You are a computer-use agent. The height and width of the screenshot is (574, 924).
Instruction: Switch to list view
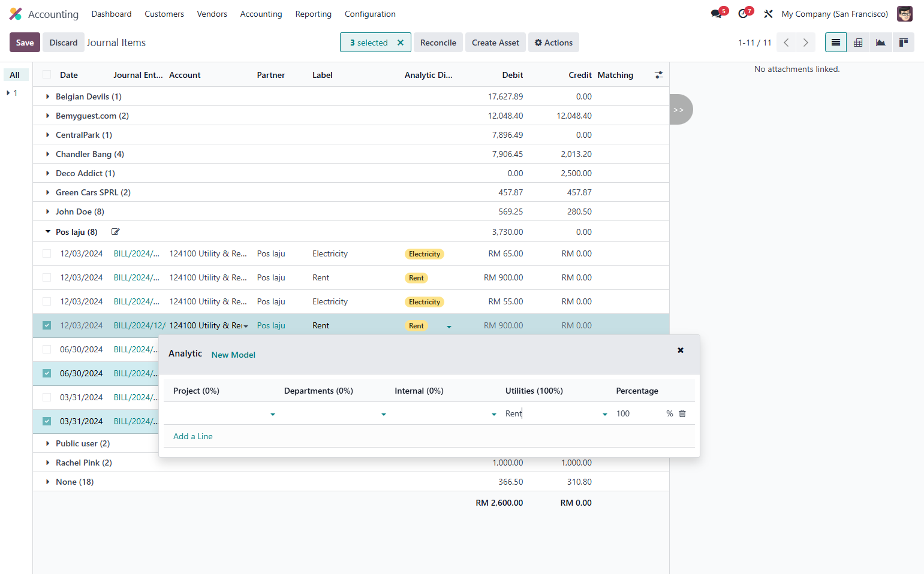[x=836, y=43]
